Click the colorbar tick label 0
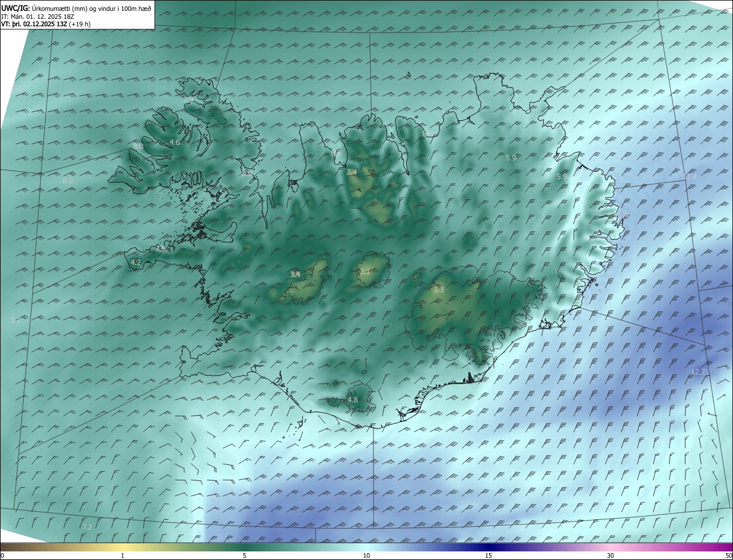This screenshot has height=560, width=733. click(2, 555)
